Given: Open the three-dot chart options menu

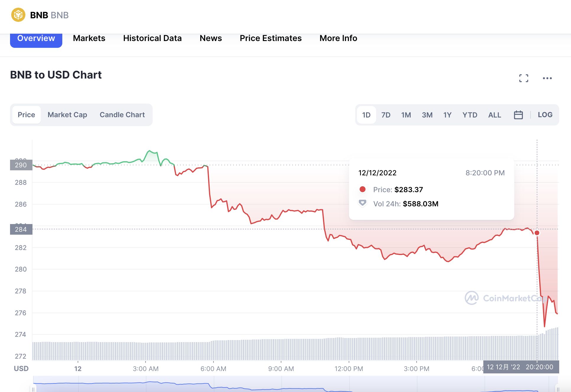Looking at the screenshot, I should click(x=547, y=78).
